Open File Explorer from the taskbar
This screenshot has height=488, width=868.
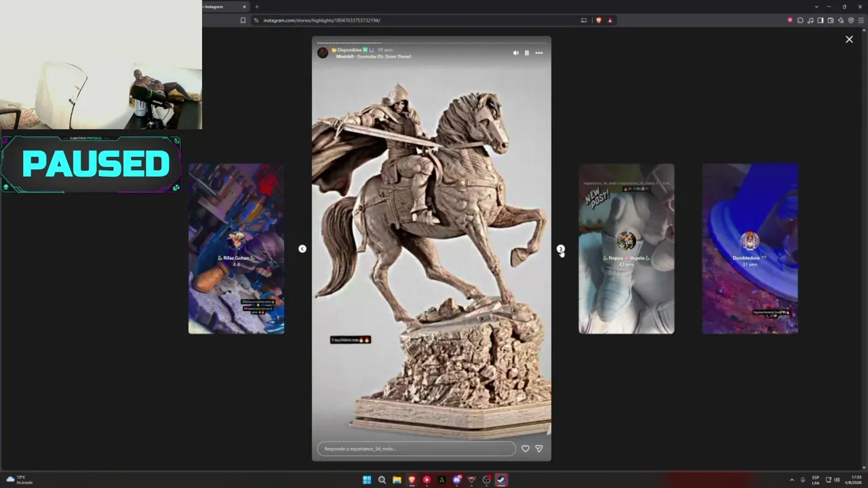click(x=397, y=480)
